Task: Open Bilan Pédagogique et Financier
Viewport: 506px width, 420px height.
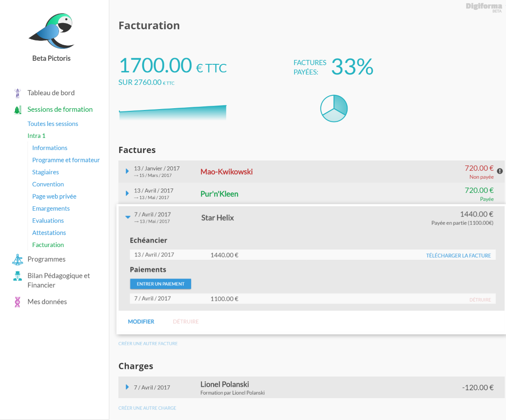Action: click(x=59, y=280)
